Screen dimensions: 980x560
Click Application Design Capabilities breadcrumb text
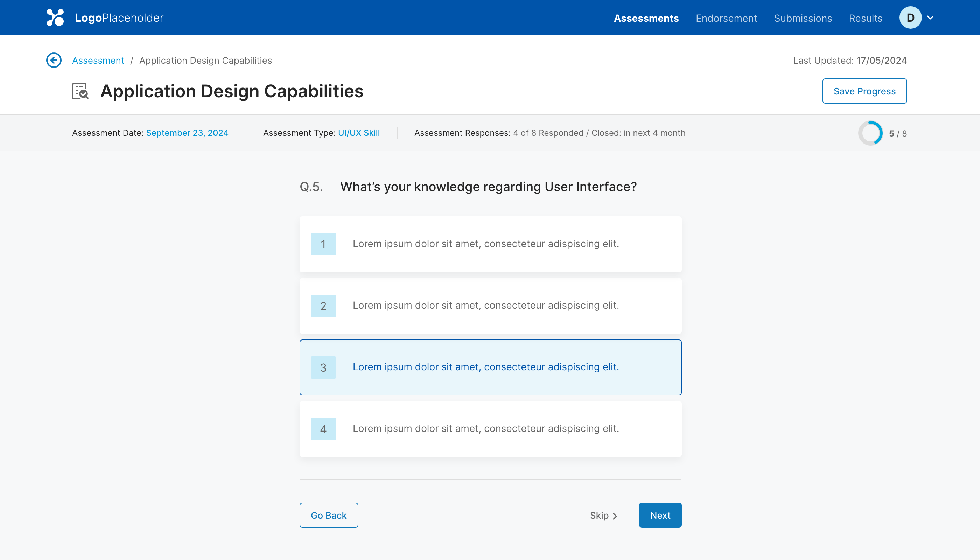[205, 61]
